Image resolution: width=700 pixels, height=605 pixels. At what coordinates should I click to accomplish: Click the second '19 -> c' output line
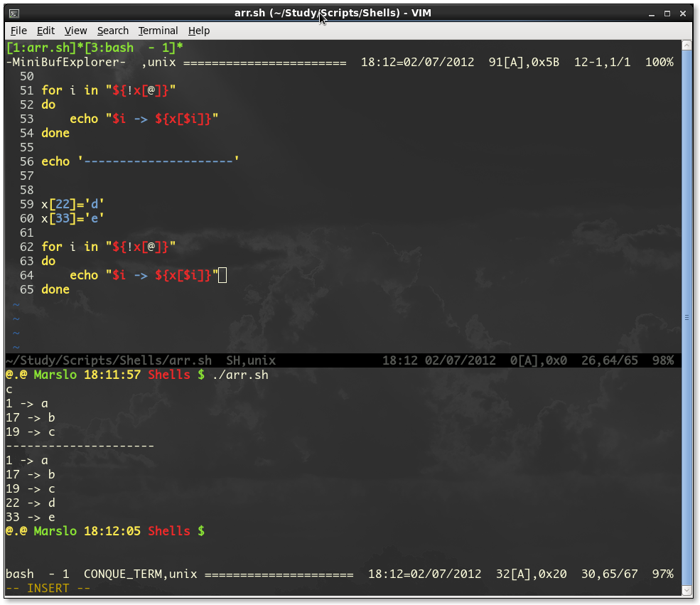point(31,489)
